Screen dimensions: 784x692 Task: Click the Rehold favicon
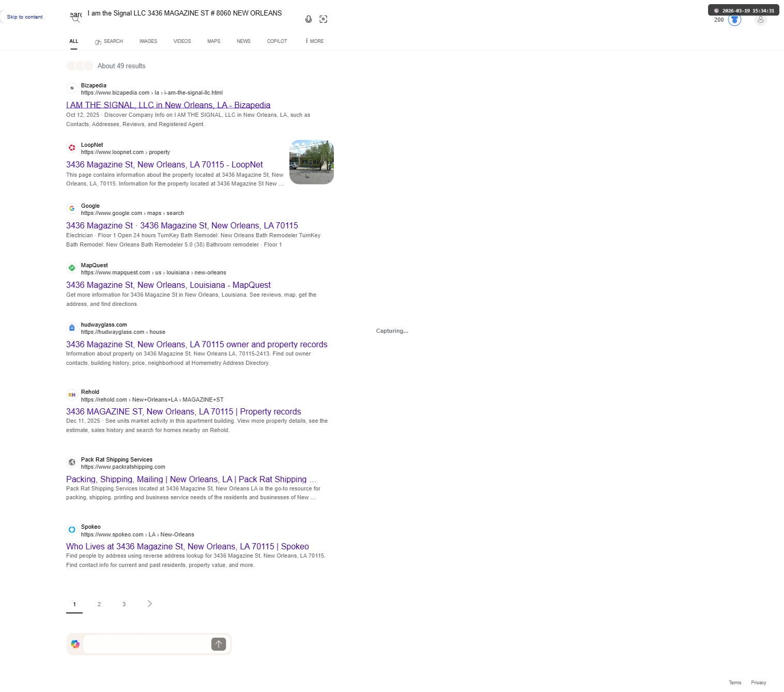[72, 395]
